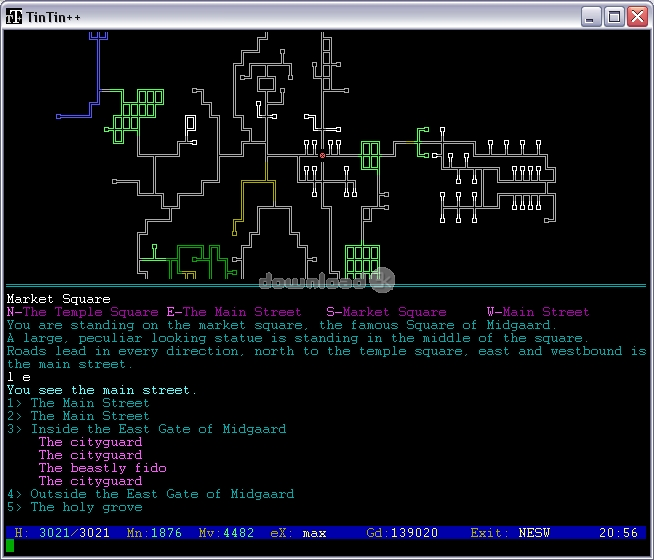The height and width of the screenshot is (560, 654).
Task: Click "The holy grove" line
Action: click(86, 507)
